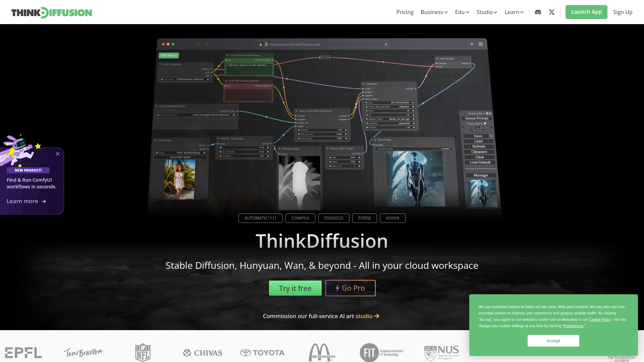Click the NFL shield logo
The height and width of the screenshot is (362, 644).
pos(143,352)
